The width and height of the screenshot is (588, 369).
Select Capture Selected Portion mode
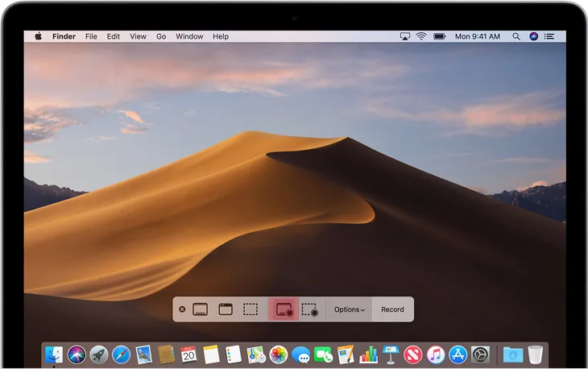click(x=251, y=309)
